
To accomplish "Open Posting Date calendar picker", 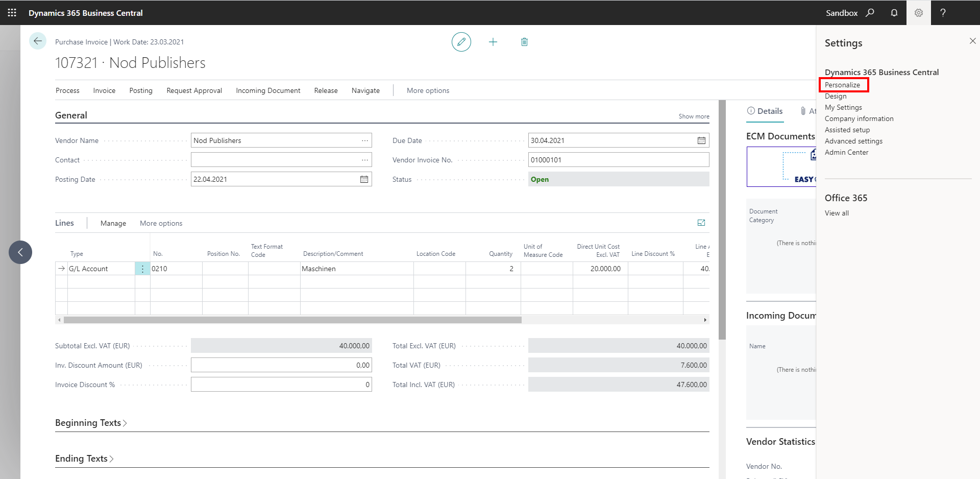I will click(x=364, y=179).
